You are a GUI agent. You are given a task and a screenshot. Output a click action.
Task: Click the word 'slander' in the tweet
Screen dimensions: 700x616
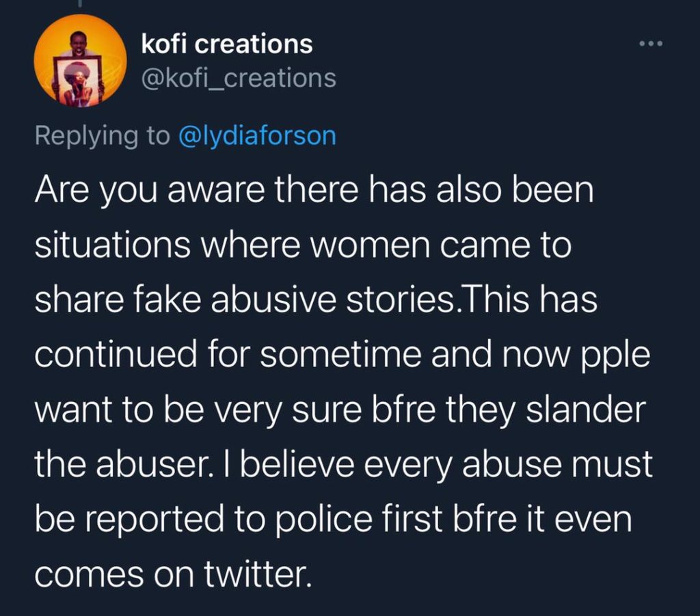tap(586, 409)
